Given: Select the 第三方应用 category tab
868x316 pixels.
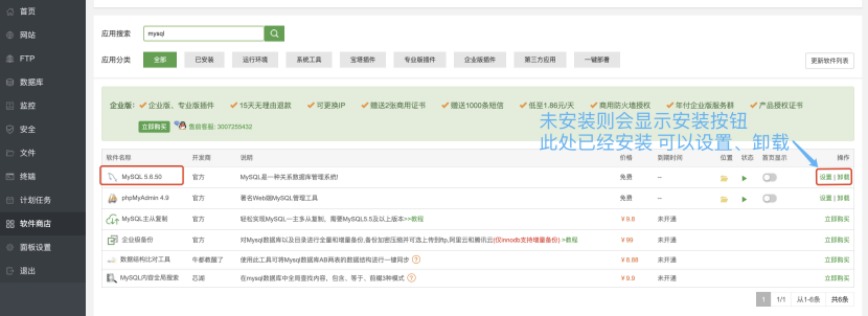Looking at the screenshot, I should click(540, 60).
